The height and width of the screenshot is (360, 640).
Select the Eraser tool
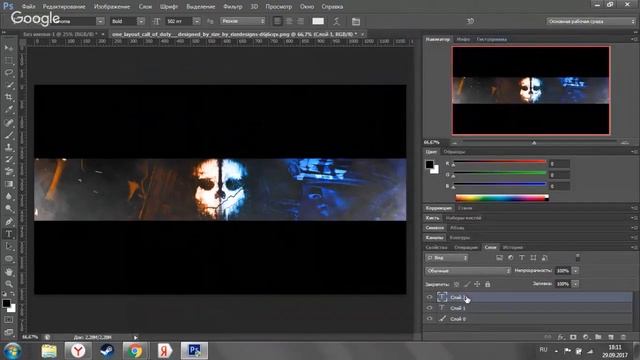[x=9, y=172]
